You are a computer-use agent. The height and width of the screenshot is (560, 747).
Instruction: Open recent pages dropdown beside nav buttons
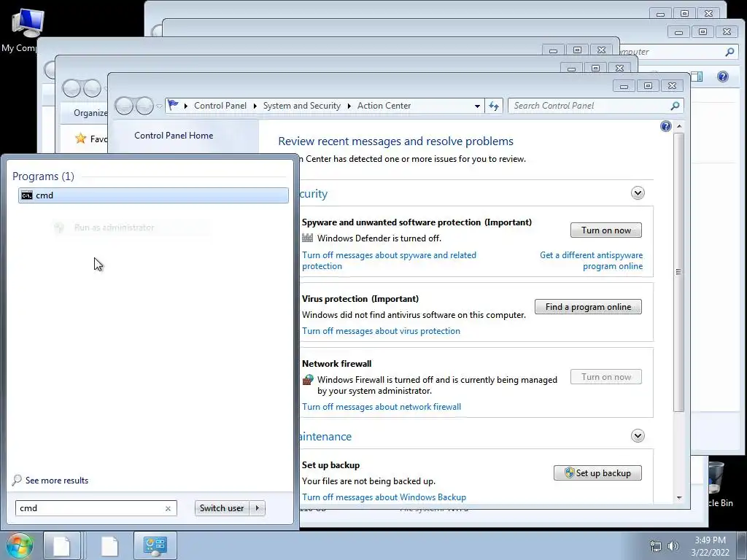pyautogui.click(x=159, y=106)
